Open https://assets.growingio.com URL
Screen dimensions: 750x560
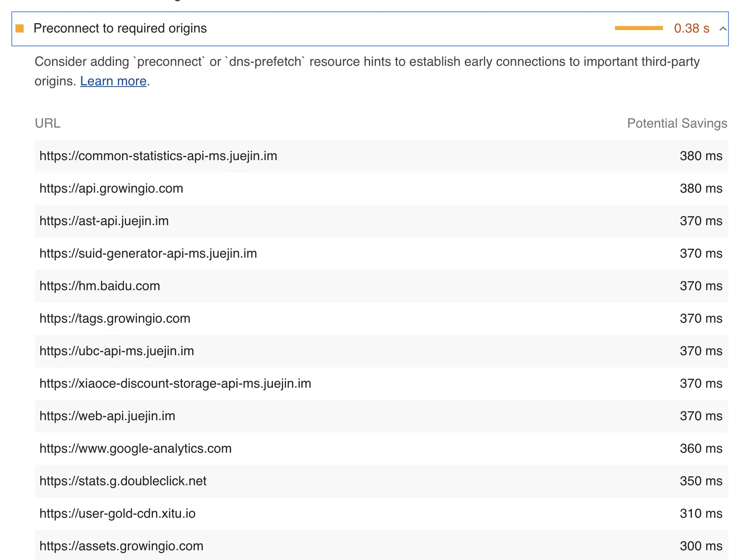click(121, 546)
